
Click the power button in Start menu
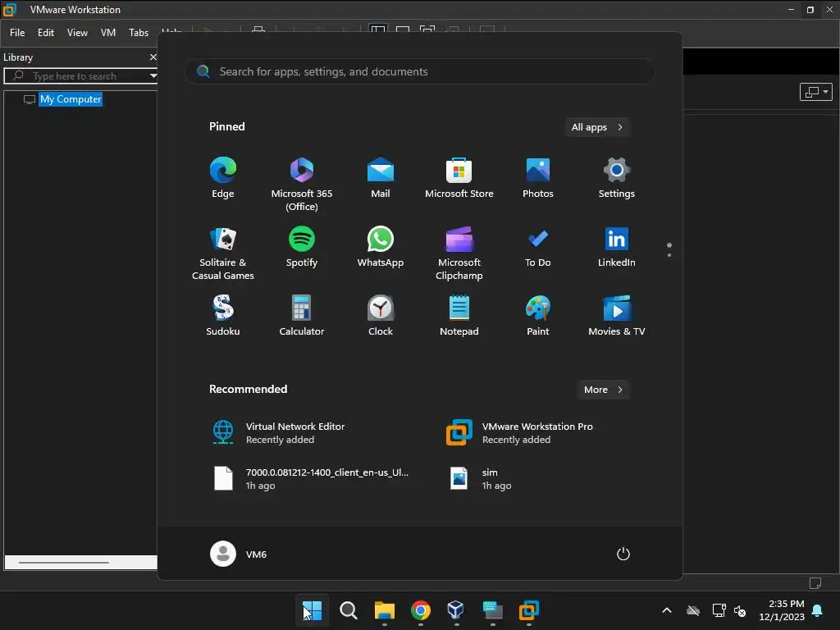click(x=623, y=554)
